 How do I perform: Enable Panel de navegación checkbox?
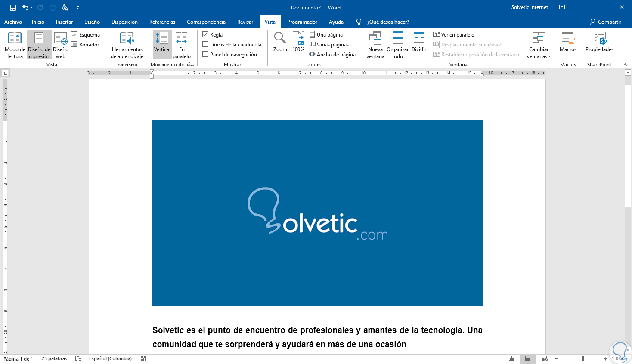pos(205,54)
